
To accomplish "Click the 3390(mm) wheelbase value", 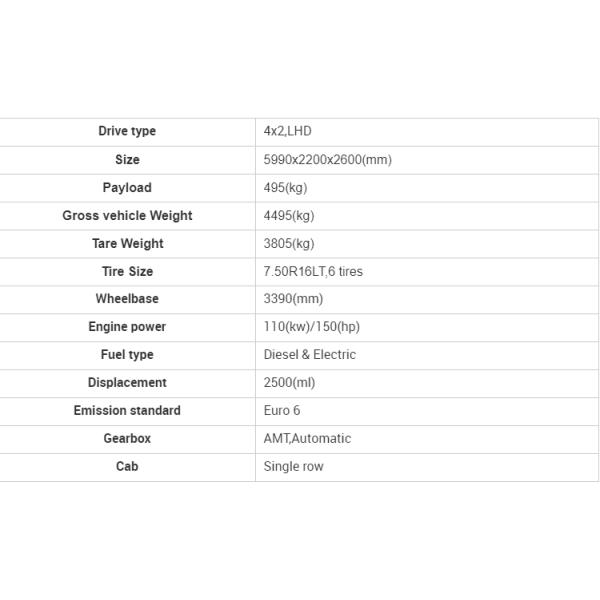I will click(x=293, y=299).
